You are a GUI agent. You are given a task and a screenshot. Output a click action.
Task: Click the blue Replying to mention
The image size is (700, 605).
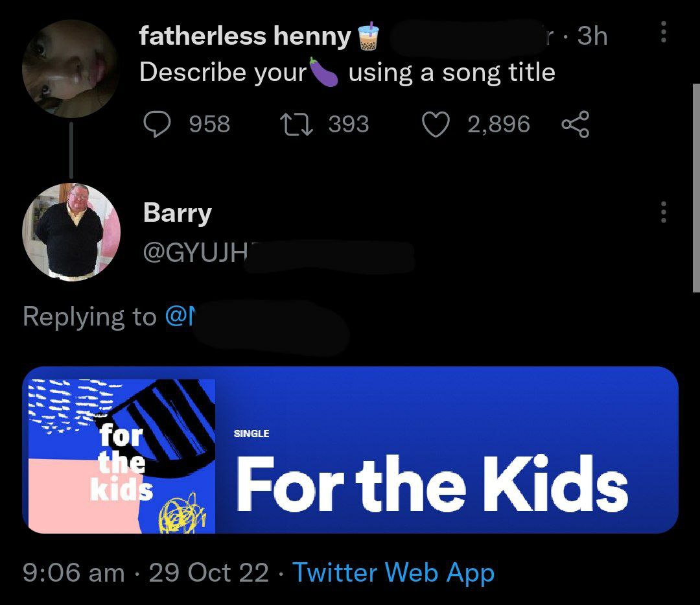point(180,316)
